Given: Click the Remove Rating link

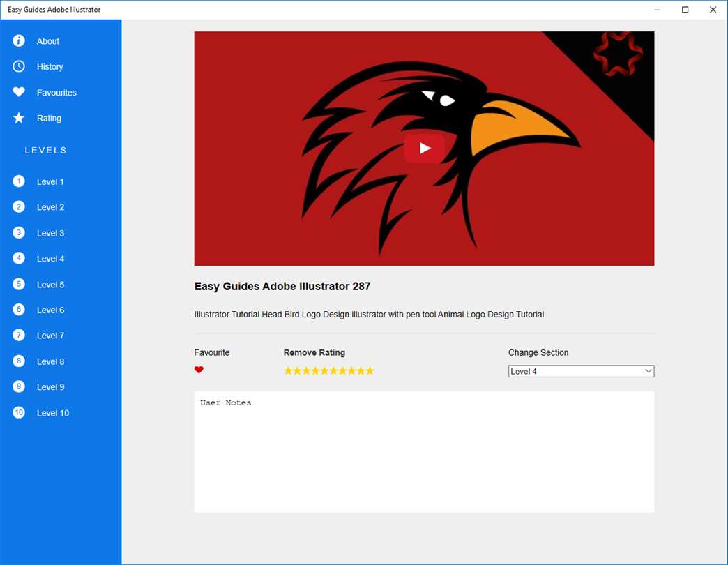Looking at the screenshot, I should click(x=314, y=353).
